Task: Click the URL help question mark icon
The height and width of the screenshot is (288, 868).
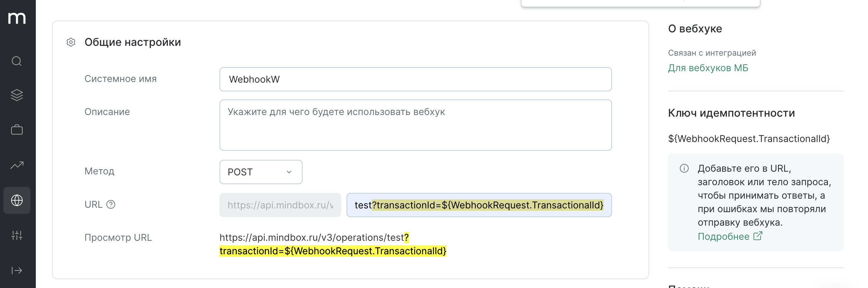Action: (111, 204)
